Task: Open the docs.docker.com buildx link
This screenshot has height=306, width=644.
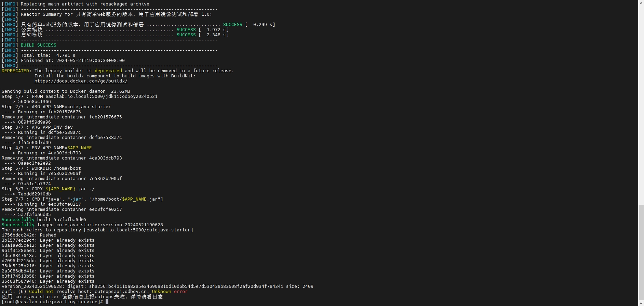Action: (x=81, y=81)
